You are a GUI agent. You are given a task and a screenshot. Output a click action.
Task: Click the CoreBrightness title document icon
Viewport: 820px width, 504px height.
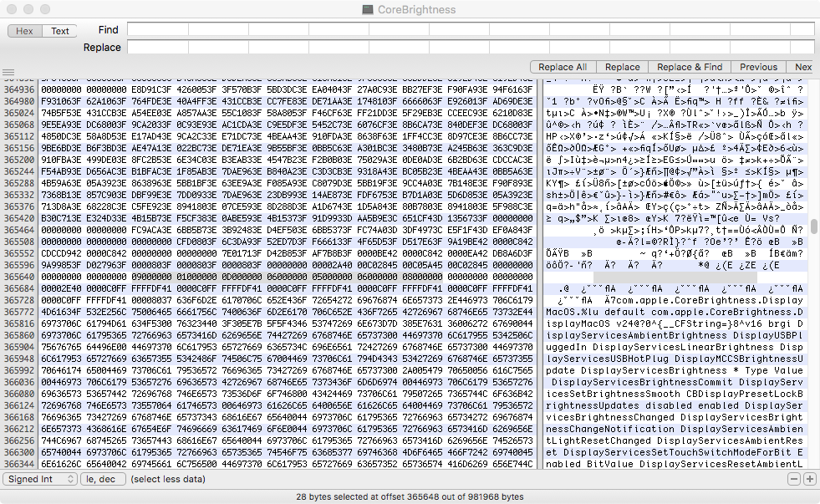click(x=368, y=9)
